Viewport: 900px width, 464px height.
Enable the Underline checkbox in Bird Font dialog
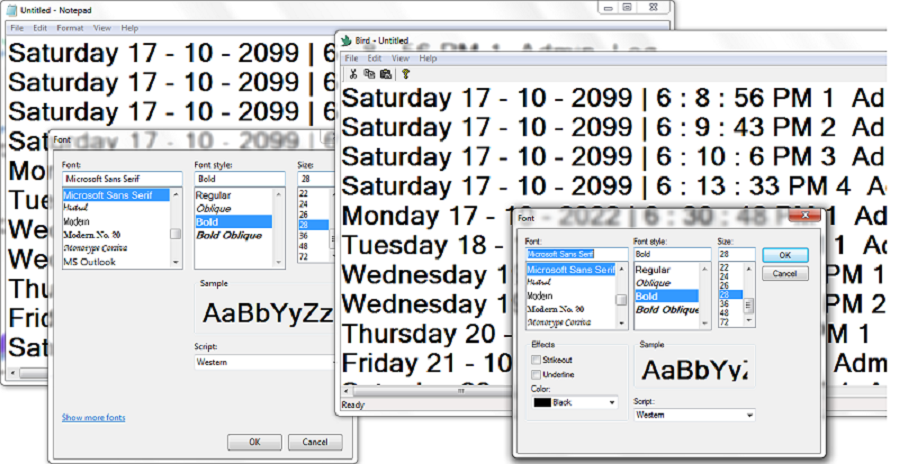[536, 374]
